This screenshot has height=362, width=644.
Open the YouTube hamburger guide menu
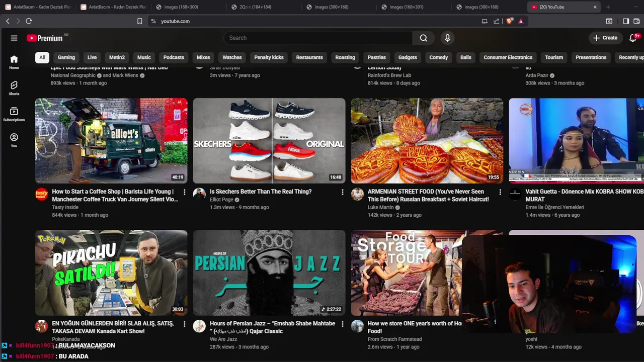pos(14,38)
